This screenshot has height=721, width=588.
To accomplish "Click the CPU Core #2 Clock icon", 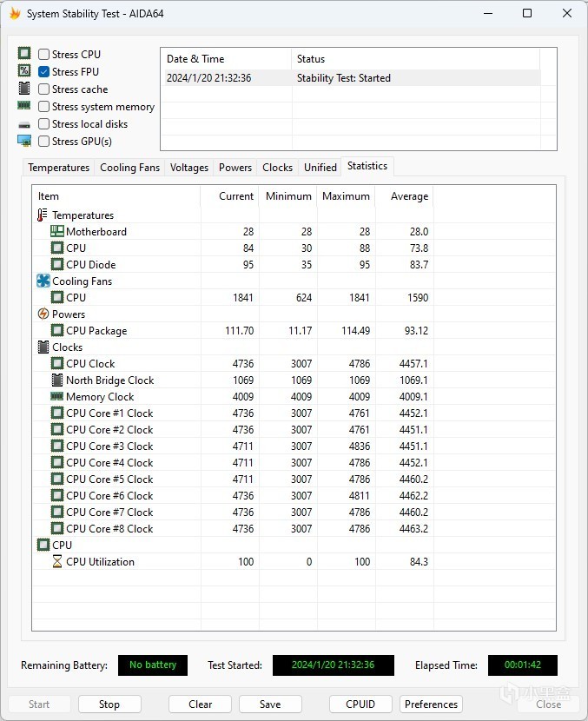I will tap(57, 429).
